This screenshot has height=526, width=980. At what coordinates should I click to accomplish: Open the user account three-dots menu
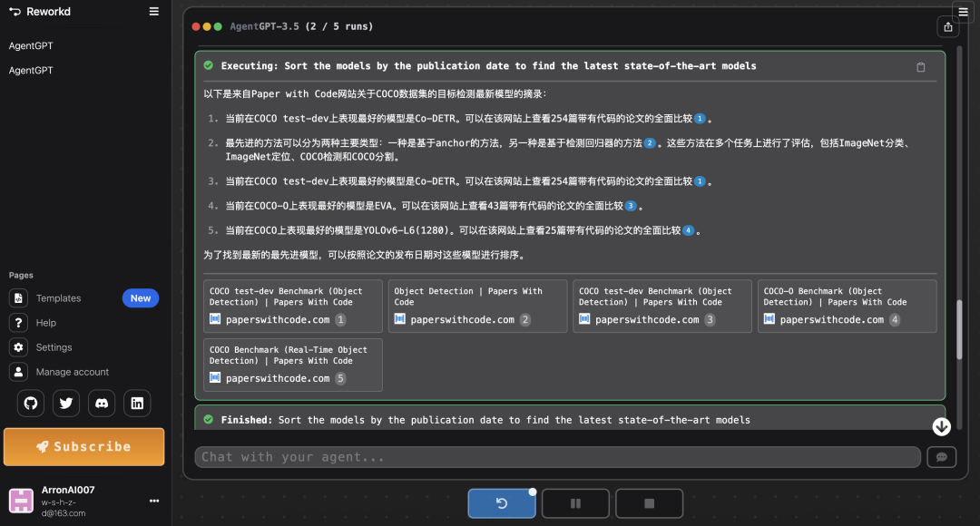click(x=153, y=501)
